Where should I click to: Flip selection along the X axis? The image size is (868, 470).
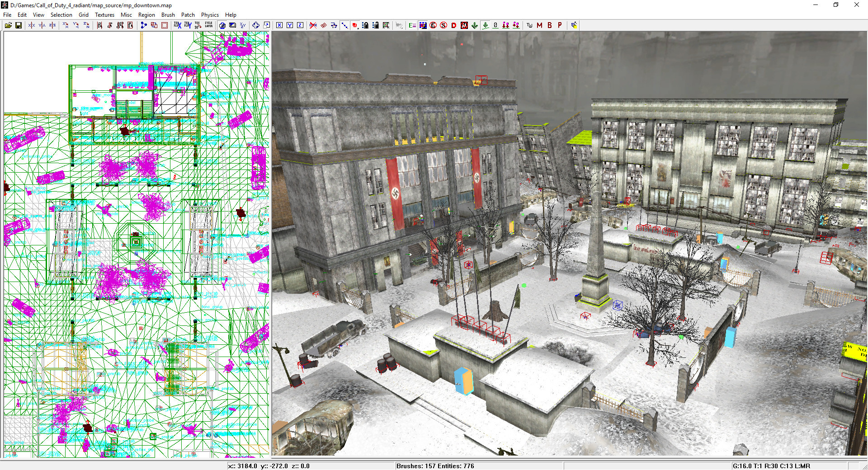tap(32, 25)
